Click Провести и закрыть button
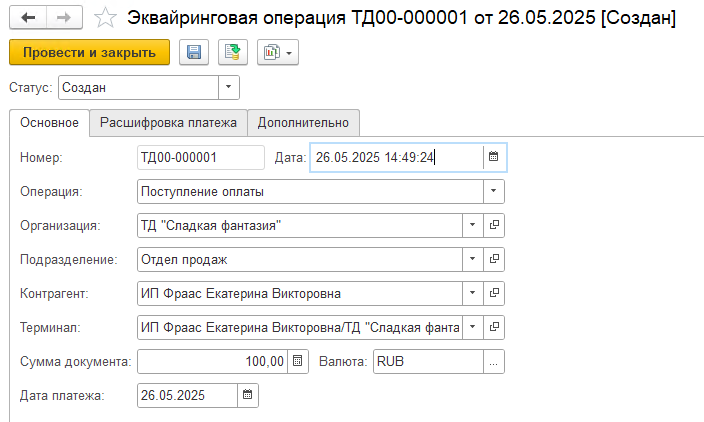704x422 pixels. (x=89, y=53)
